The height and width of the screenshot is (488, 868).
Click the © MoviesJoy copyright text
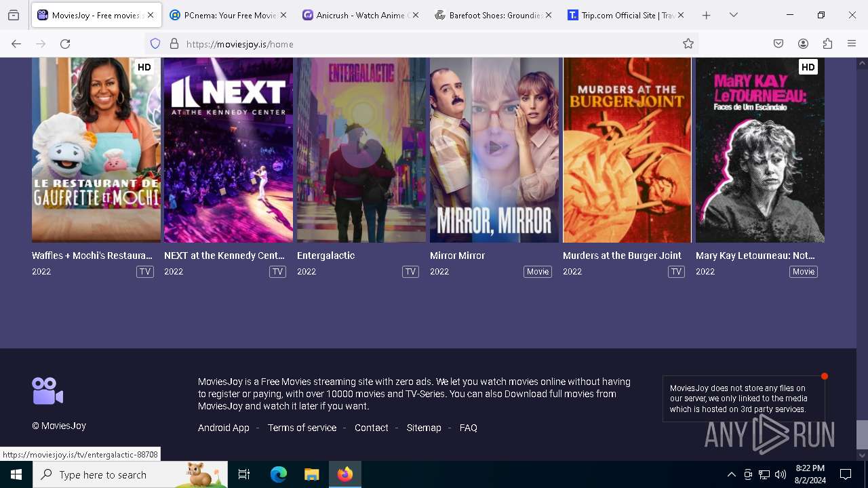click(x=59, y=426)
